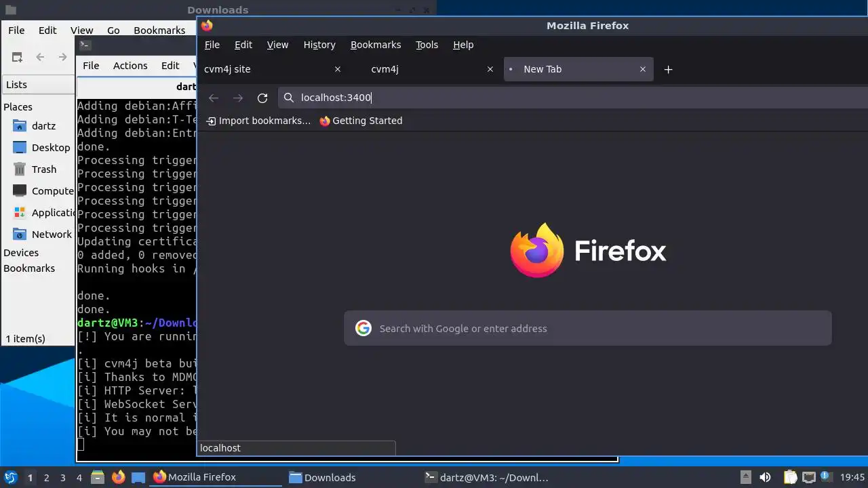Click the Search with Google field
This screenshot has width=868, height=488.
coord(587,329)
